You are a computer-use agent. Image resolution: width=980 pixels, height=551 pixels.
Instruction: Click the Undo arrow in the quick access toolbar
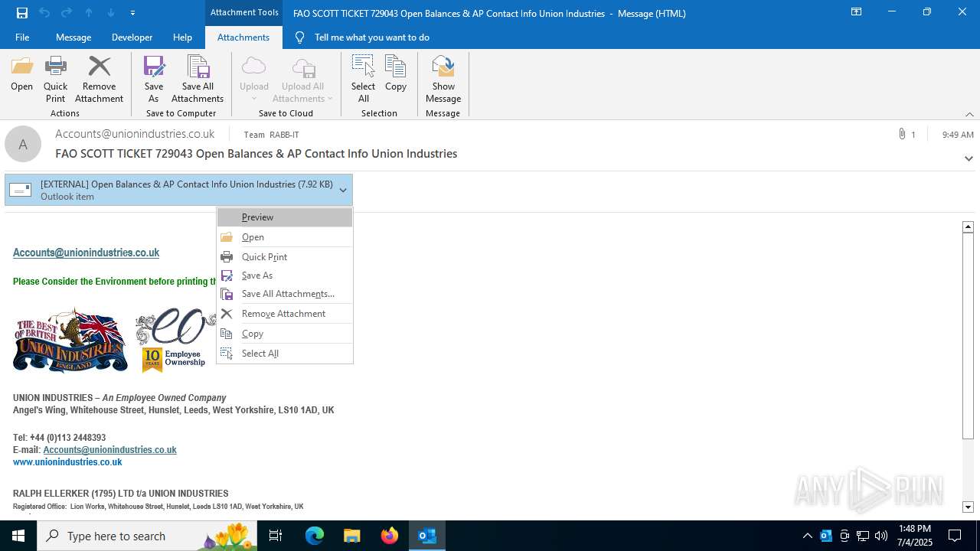click(44, 13)
